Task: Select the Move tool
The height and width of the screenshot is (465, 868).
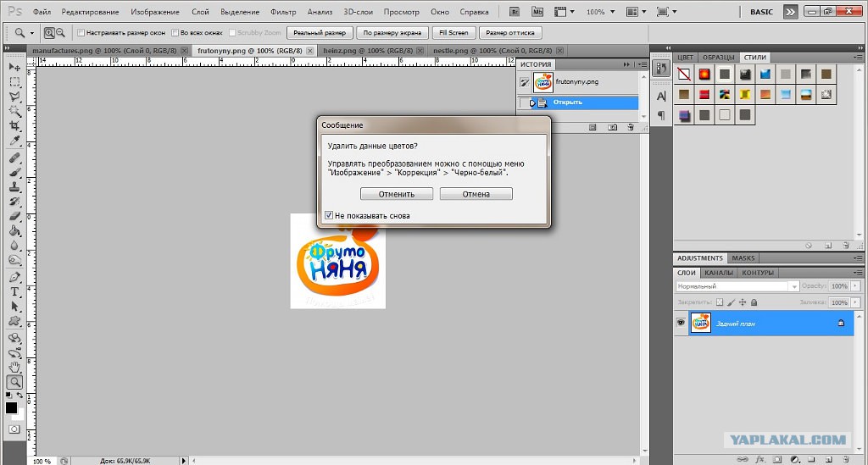Action: pyautogui.click(x=14, y=67)
